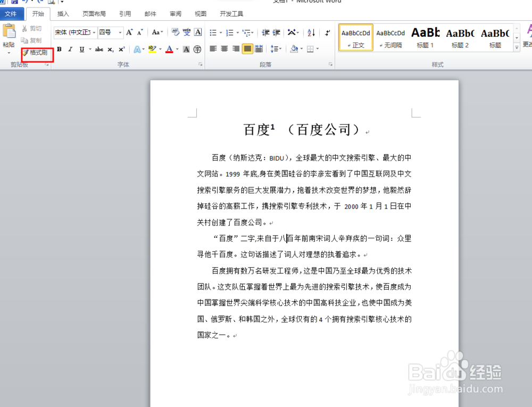532x407 pixels.
Task: Save the document from the quick access toolbar
Action: click(x=14, y=2)
